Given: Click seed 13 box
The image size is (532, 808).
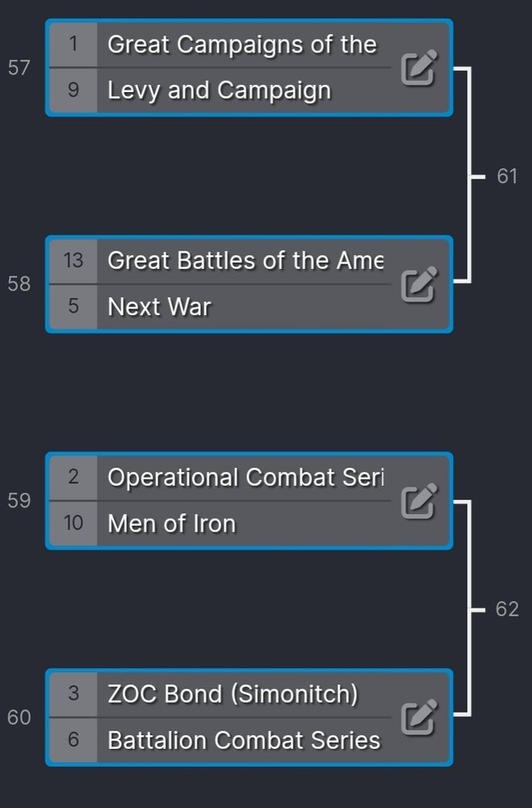Looking at the screenshot, I should click(73, 261).
